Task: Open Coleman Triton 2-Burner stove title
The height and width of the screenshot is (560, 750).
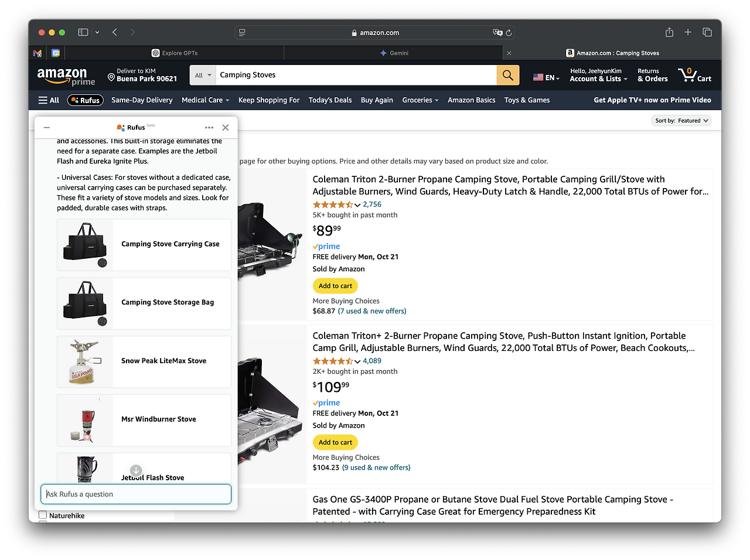Action: (510, 186)
